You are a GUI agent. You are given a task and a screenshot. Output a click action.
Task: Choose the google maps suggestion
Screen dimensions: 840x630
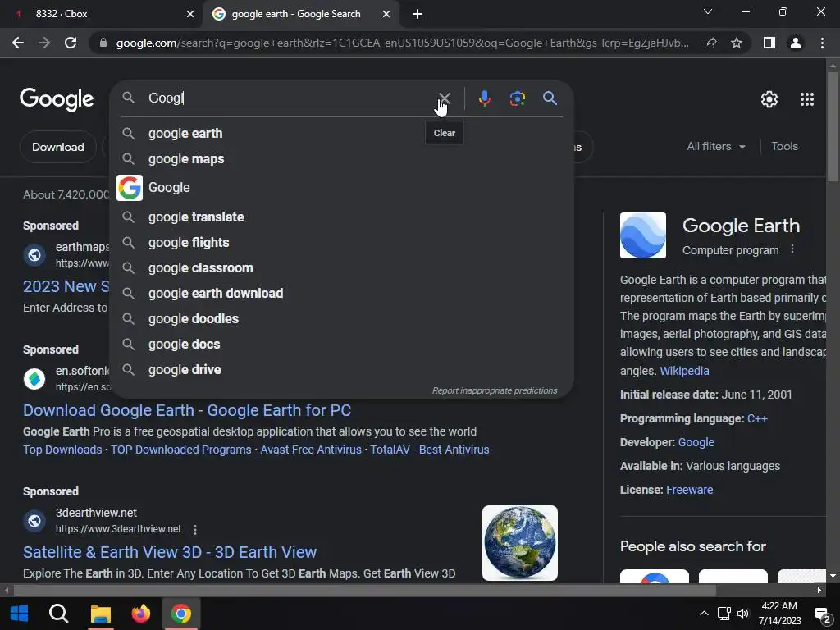coord(341,159)
